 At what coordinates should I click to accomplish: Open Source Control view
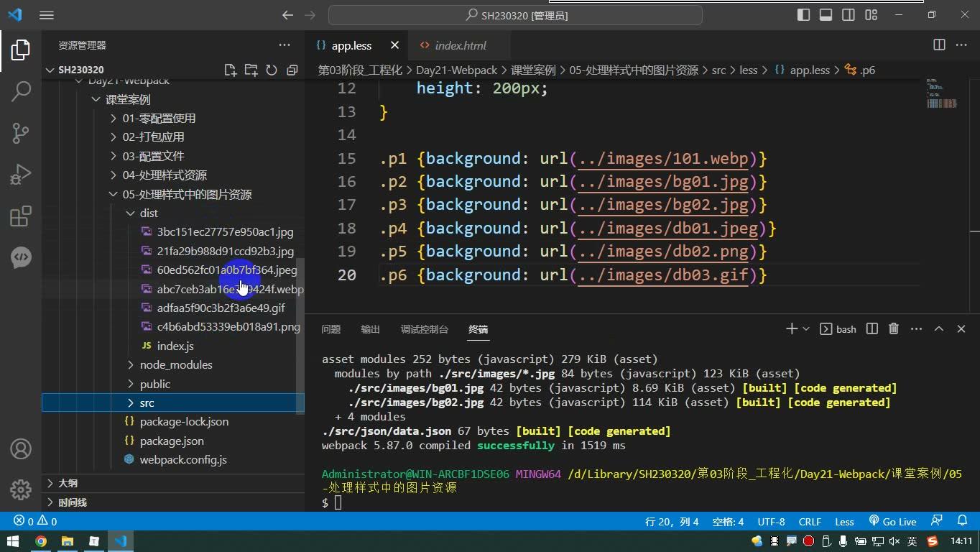click(x=21, y=132)
